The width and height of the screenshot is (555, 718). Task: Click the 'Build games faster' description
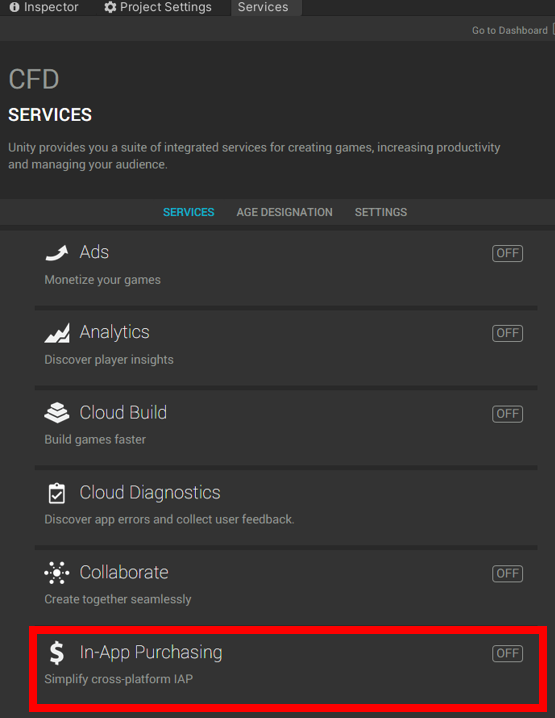[x=95, y=440]
